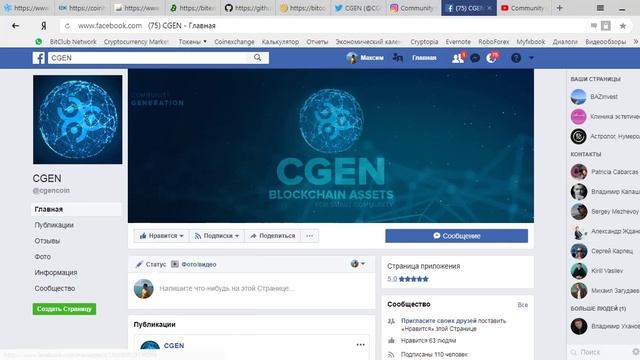This screenshot has height=360, width=640.
Task: Switch to the GitHub tab
Action: (x=249, y=8)
